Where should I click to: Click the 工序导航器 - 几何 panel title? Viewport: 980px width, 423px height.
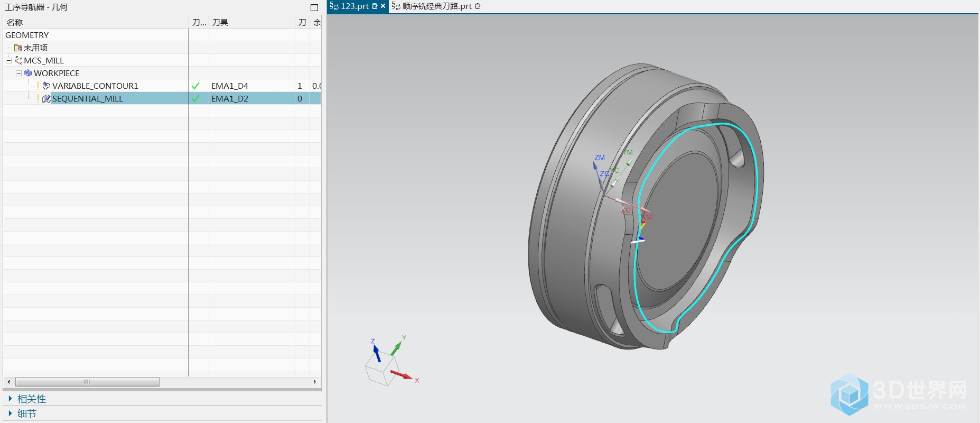point(36,7)
